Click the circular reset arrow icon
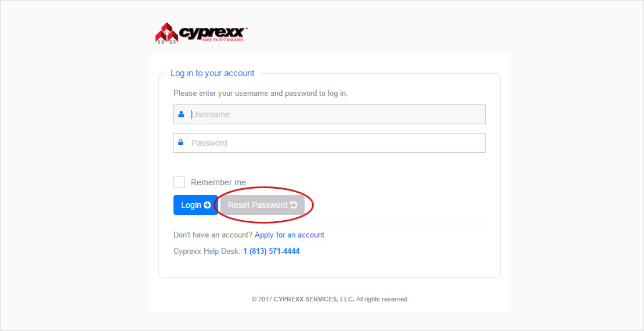 coord(294,205)
